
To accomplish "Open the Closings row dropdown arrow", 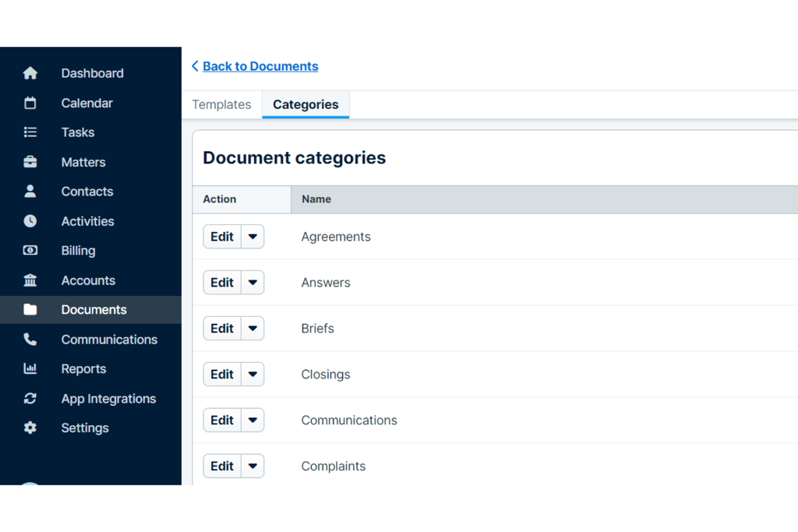I will click(252, 375).
